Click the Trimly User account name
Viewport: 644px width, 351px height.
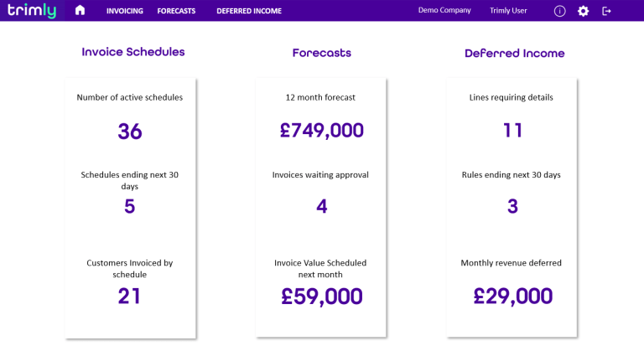(508, 11)
